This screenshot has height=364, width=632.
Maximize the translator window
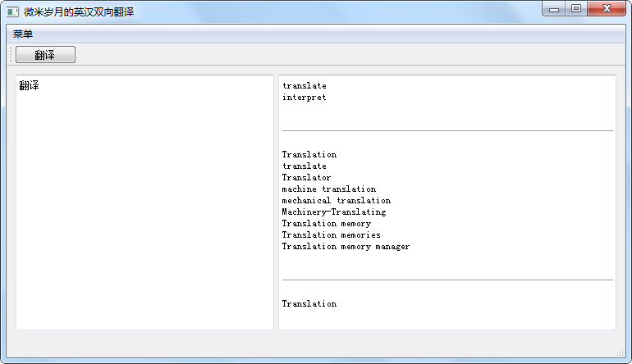point(576,9)
